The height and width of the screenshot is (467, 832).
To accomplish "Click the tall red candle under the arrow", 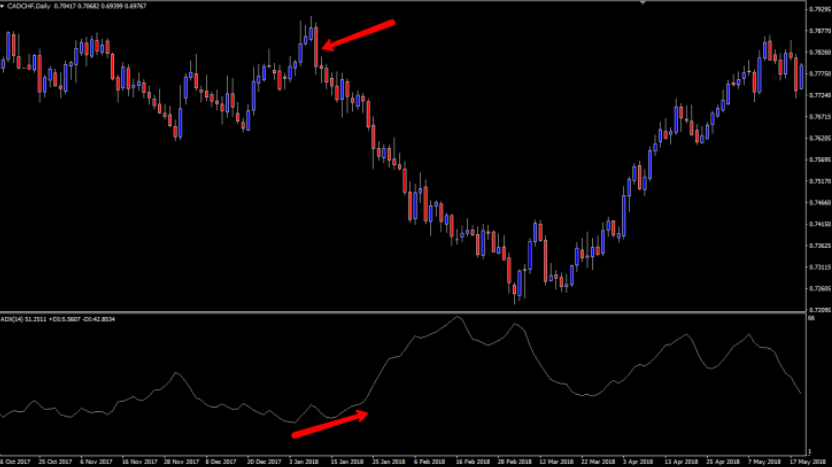I will click(314, 45).
